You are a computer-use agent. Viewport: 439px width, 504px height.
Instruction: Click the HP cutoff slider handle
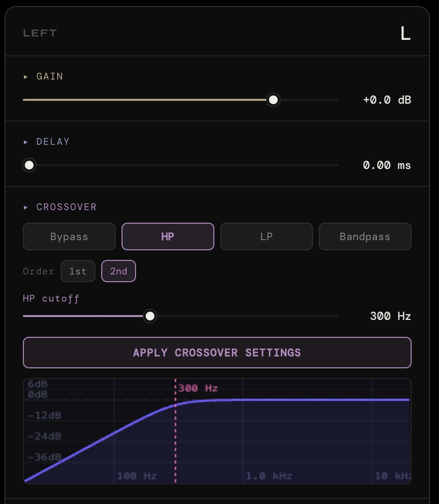click(x=150, y=316)
